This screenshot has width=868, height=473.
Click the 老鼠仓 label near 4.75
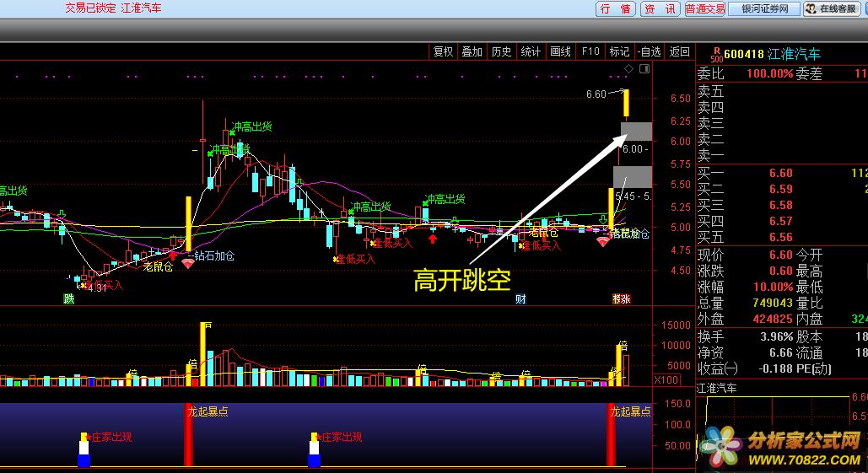pyautogui.click(x=158, y=267)
